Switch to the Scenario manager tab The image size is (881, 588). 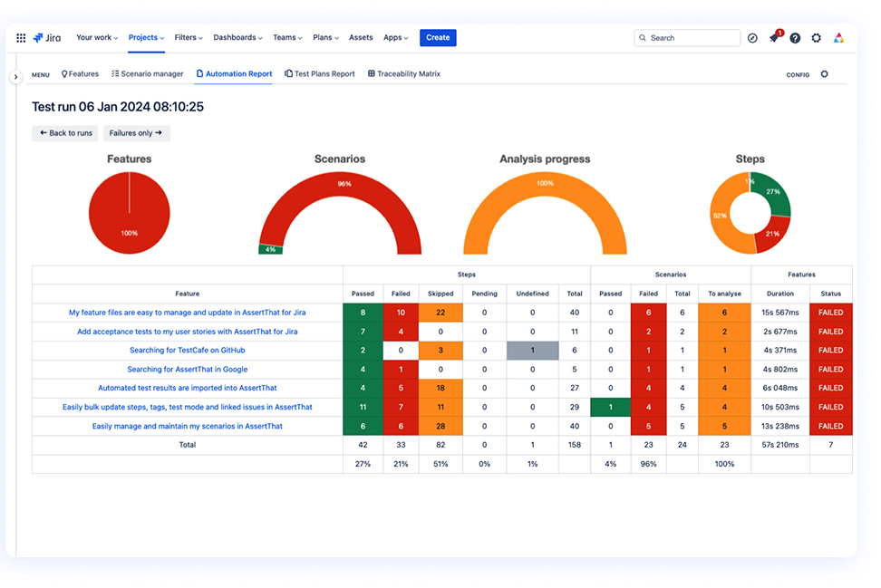tap(147, 74)
